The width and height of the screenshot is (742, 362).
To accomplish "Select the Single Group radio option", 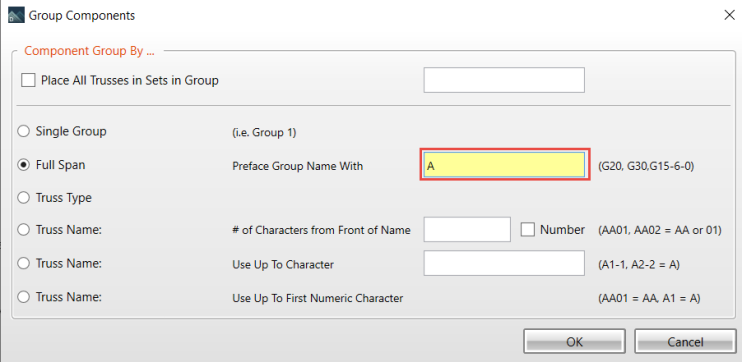I will 23,131.
